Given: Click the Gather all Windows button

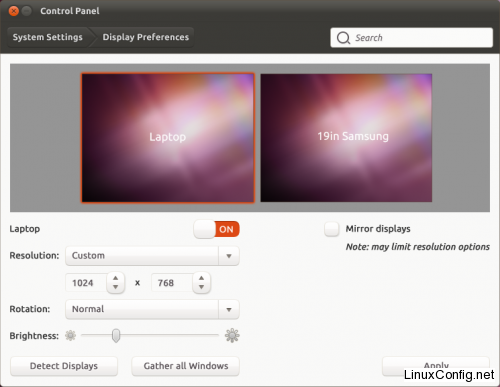Looking at the screenshot, I should (x=186, y=366).
